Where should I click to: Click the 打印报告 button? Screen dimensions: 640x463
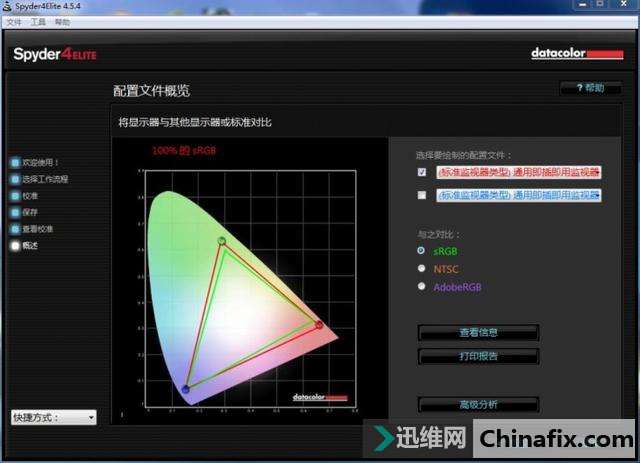point(478,356)
